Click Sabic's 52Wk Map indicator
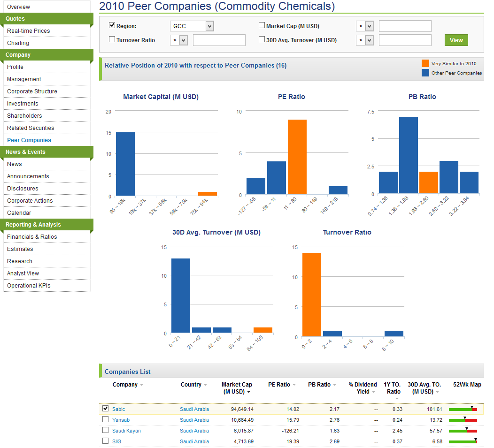494x448 pixels. 463,409
